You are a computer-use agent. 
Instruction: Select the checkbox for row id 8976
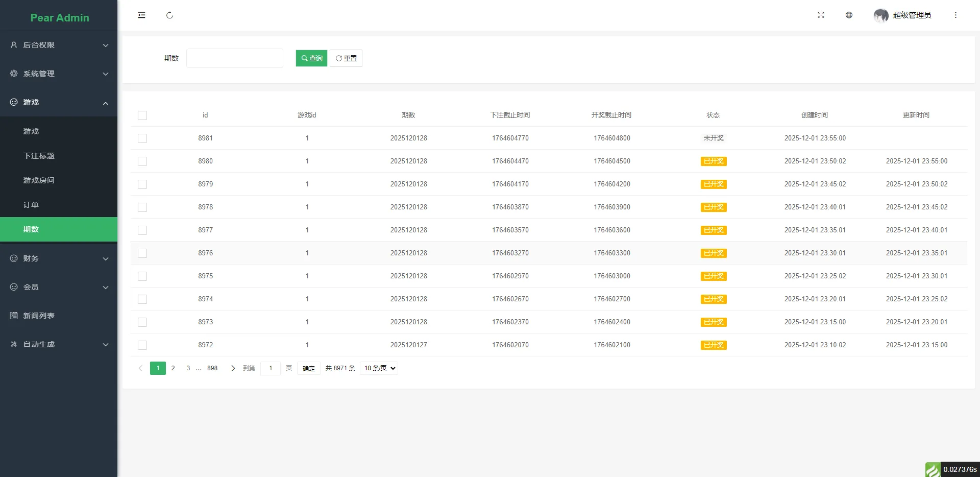(x=142, y=253)
